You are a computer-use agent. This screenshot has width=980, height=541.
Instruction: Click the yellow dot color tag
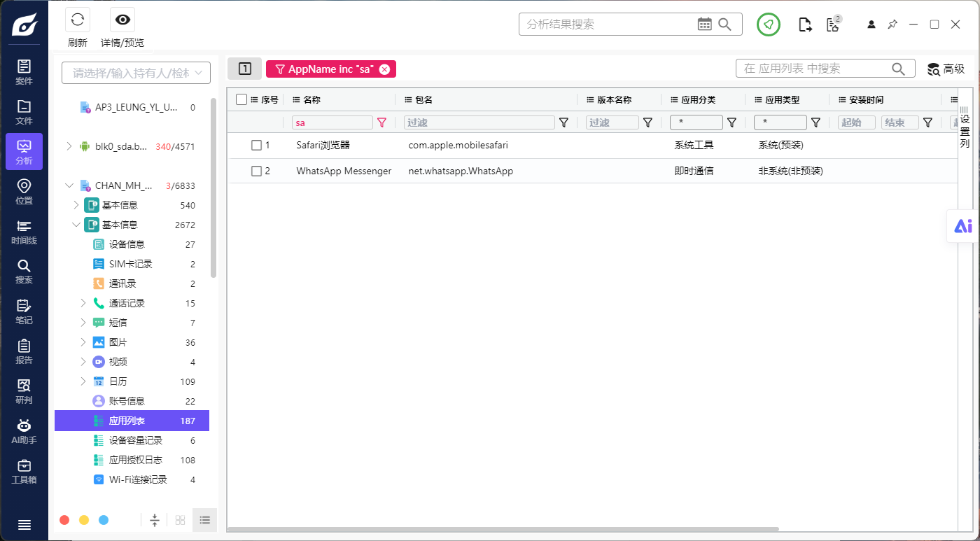(x=84, y=520)
